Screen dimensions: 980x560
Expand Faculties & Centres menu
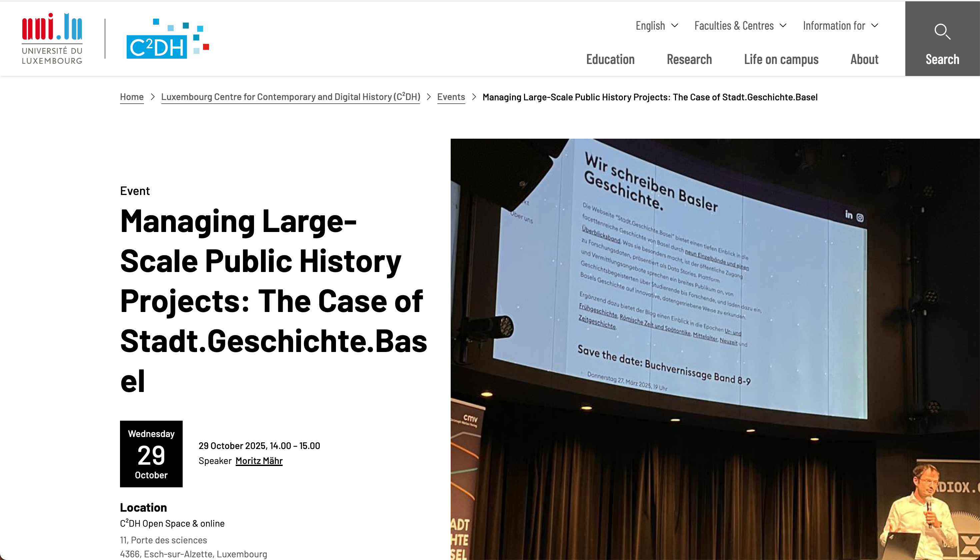[734, 26]
